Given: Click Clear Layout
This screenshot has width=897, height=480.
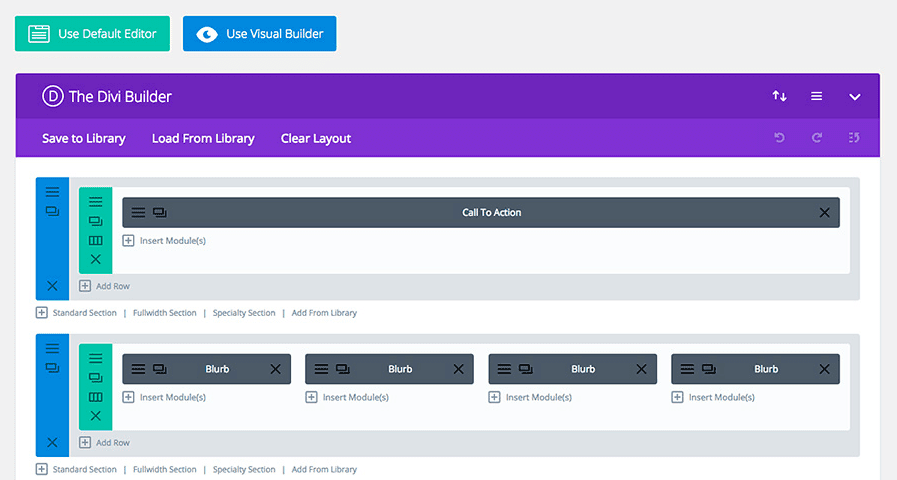Looking at the screenshot, I should pos(316,138).
